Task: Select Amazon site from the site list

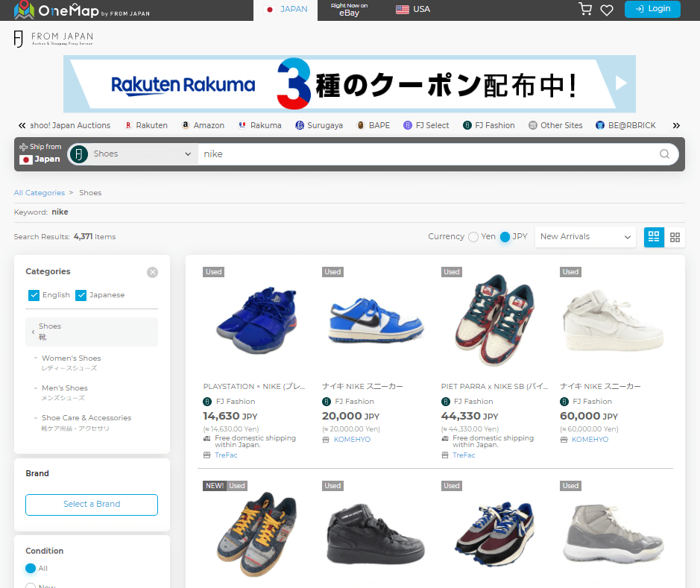Action: (x=203, y=125)
